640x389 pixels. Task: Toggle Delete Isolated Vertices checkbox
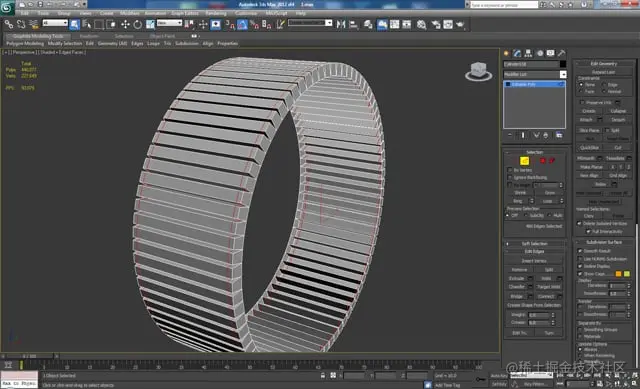click(579, 223)
